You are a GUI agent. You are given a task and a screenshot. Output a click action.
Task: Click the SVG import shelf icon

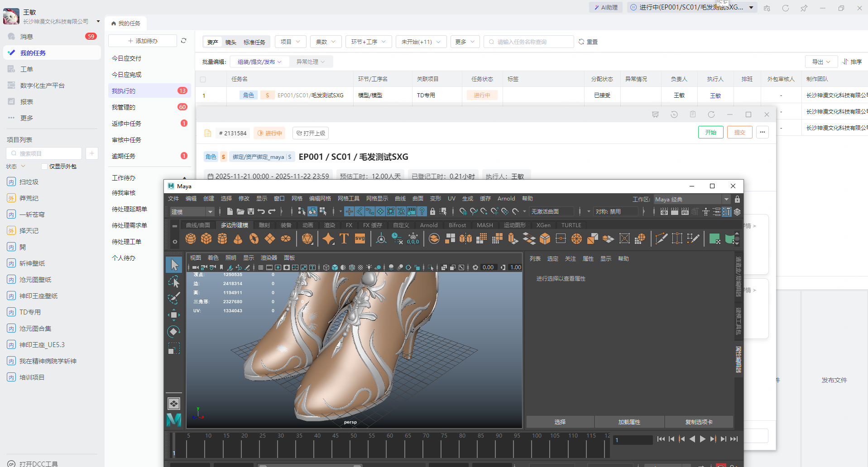coord(360,238)
